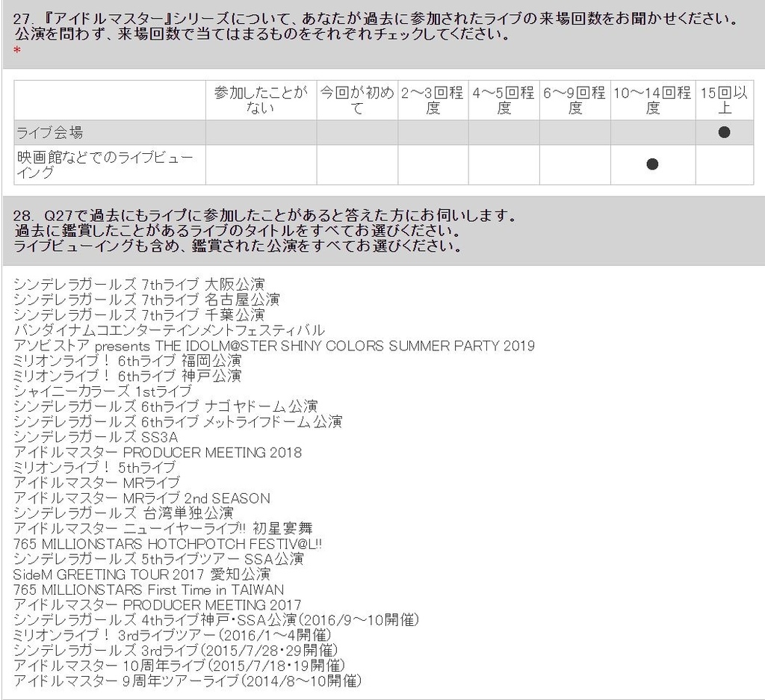Click the row label "映画館などでのライブビューイング"
The image size is (765, 700).
click(105, 164)
